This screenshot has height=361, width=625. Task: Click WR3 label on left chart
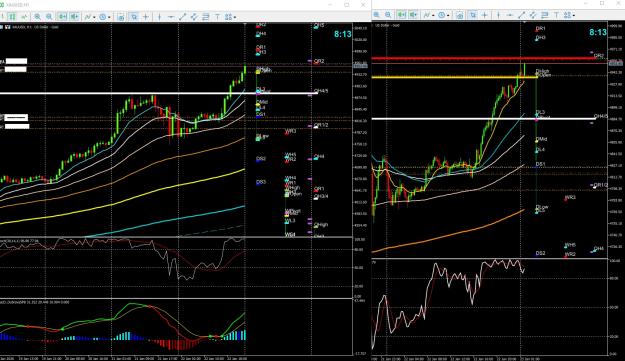click(x=291, y=131)
